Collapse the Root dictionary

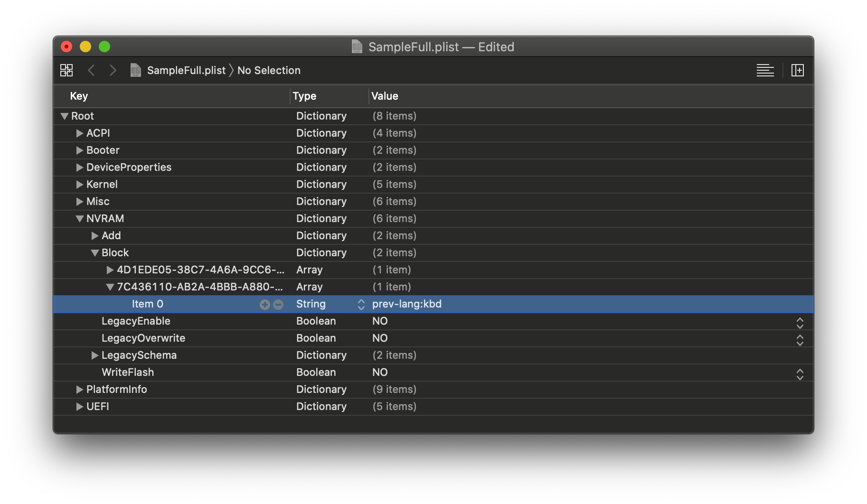(x=65, y=116)
